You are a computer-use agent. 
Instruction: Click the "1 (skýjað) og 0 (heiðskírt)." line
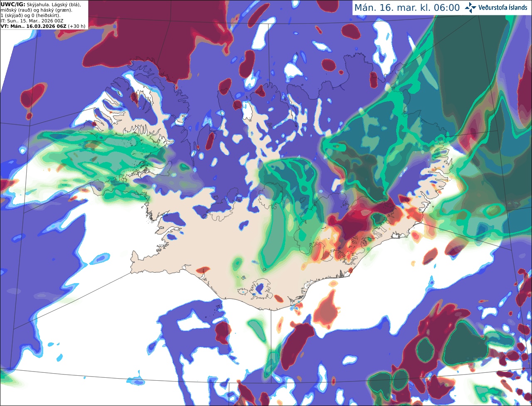point(31,15)
